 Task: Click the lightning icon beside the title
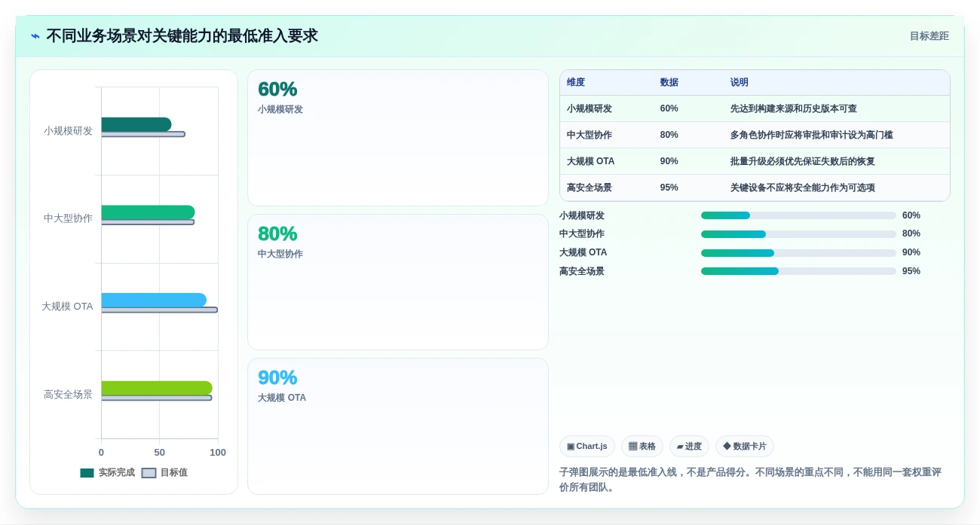35,36
